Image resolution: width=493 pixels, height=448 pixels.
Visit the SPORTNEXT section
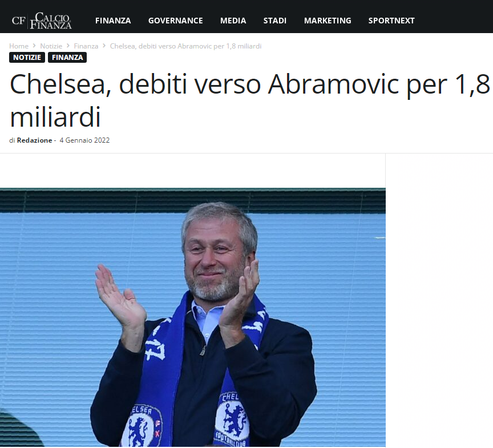point(391,21)
